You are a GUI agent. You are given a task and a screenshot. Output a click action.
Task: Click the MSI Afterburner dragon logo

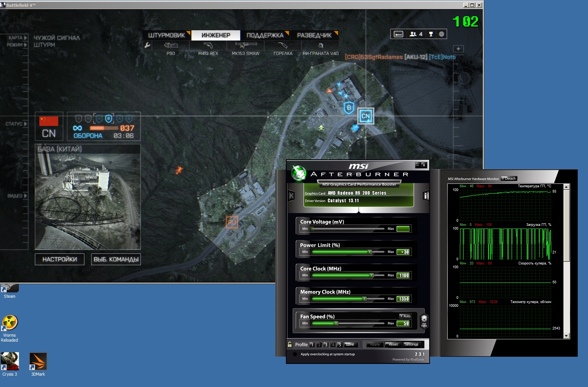coord(299,173)
